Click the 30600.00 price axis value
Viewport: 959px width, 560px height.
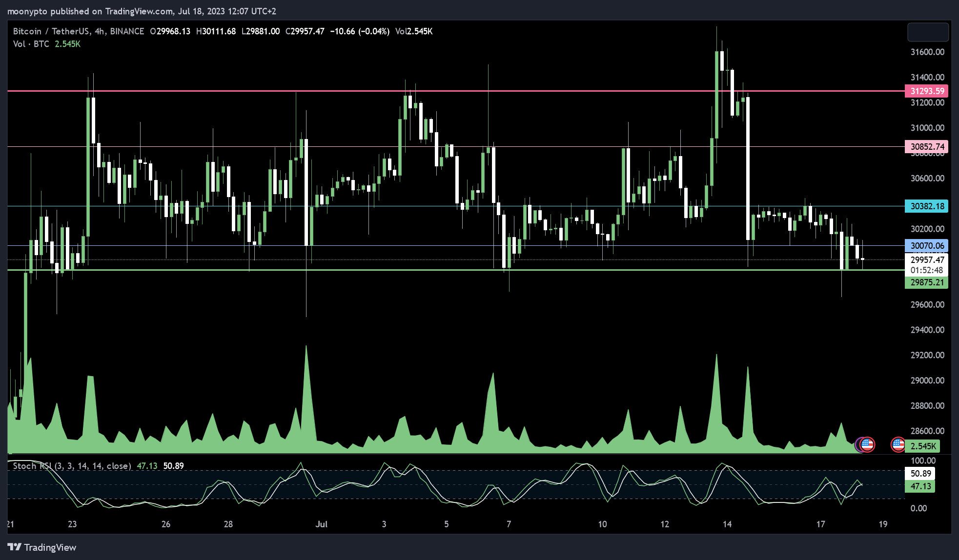point(927,179)
